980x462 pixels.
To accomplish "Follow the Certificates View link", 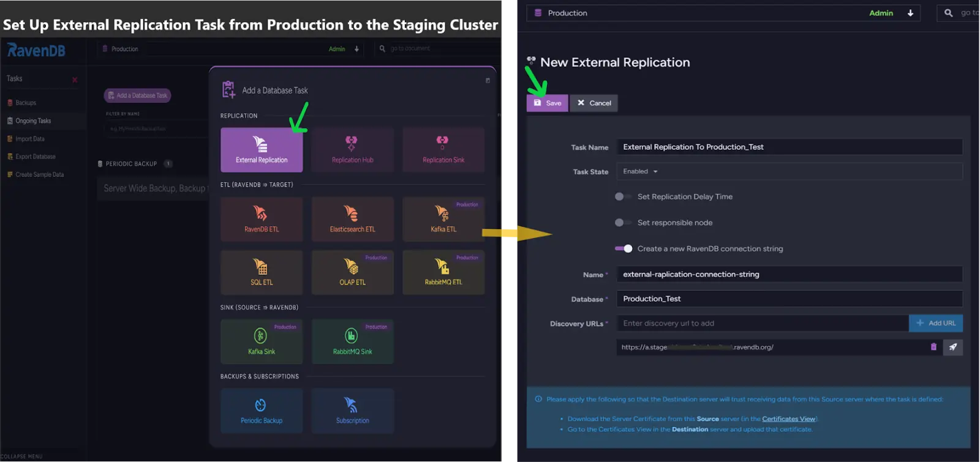I will [788, 419].
